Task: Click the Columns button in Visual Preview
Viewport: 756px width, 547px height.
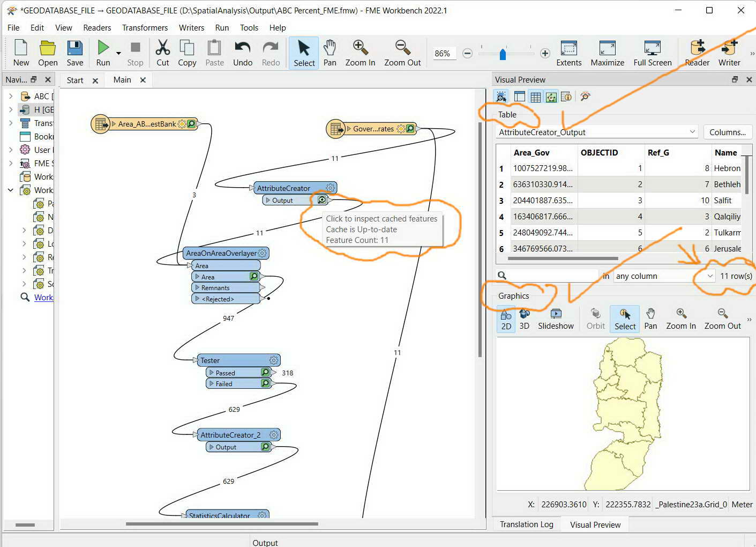Action: click(727, 132)
